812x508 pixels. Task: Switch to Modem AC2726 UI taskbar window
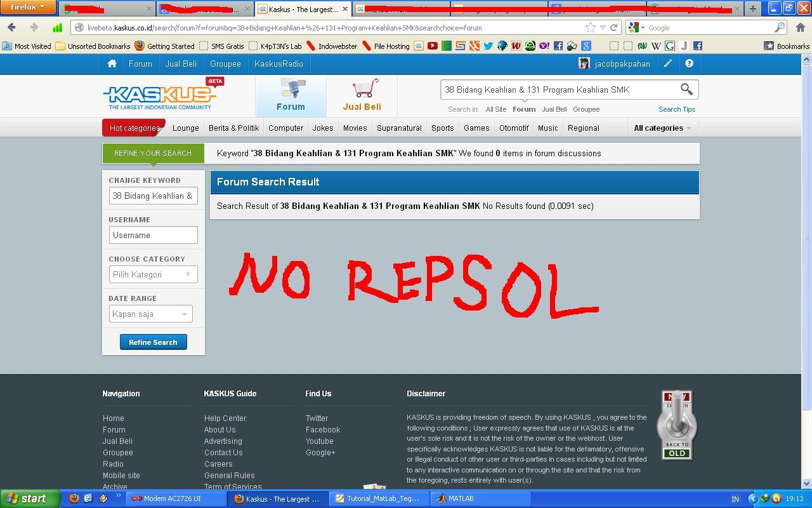[176, 498]
